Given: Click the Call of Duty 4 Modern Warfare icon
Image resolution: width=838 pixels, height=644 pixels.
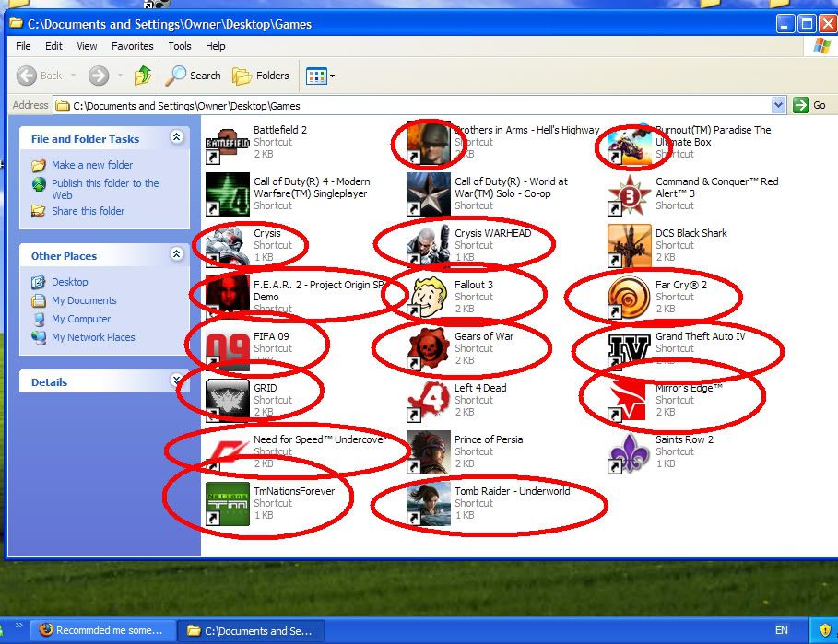Looking at the screenshot, I should click(228, 193).
